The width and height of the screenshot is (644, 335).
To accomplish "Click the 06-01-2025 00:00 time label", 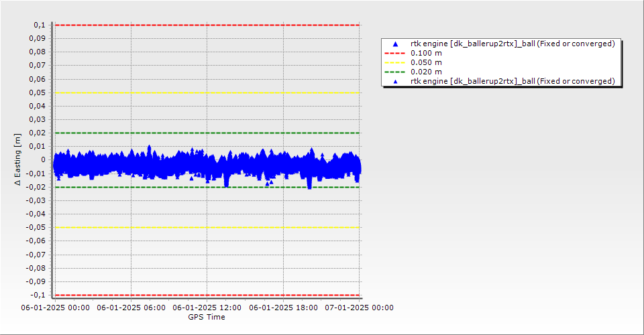I will click(x=55, y=308).
